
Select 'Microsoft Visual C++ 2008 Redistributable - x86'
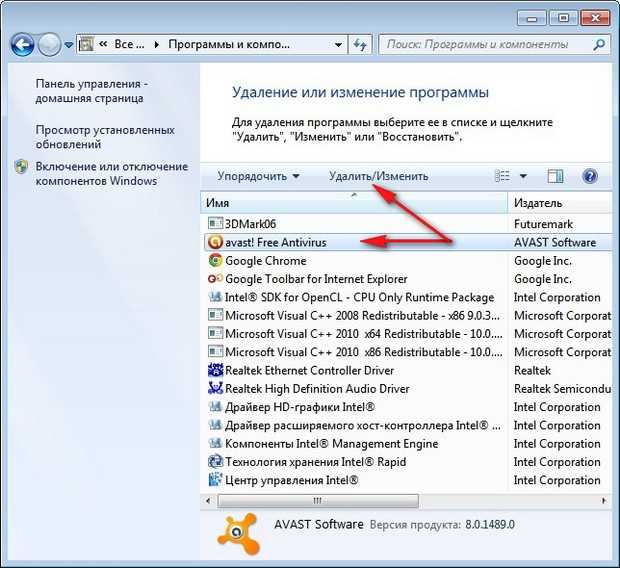363,315
